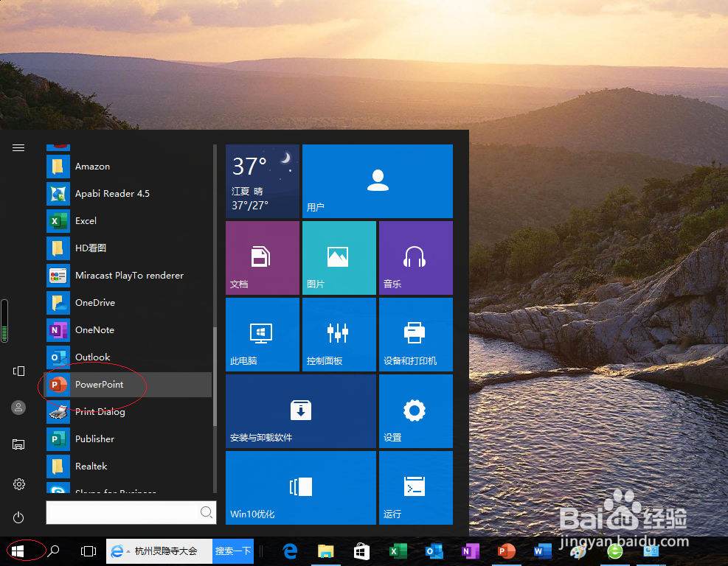
Task: Open the 此电脑 tile
Action: pos(263,335)
